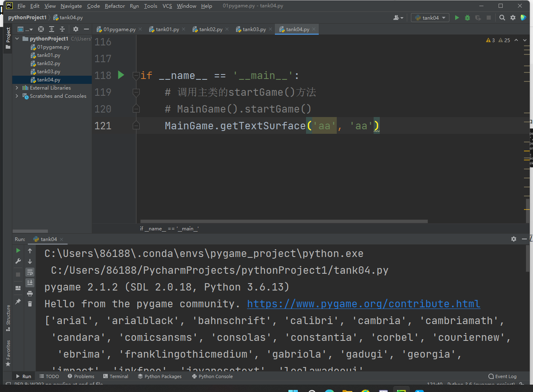This screenshot has height=392, width=533.
Task: Open the Code With Me user icon
Action: pyautogui.click(x=398, y=18)
